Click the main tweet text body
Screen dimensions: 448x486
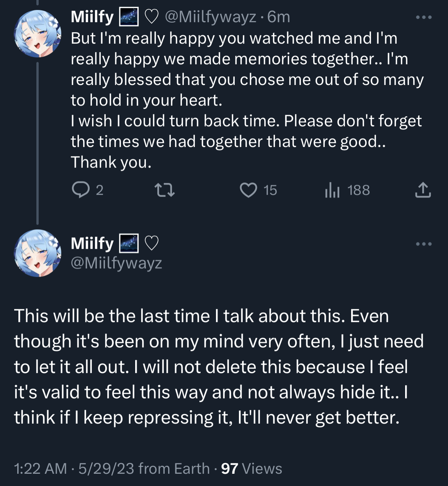pyautogui.click(x=218, y=366)
